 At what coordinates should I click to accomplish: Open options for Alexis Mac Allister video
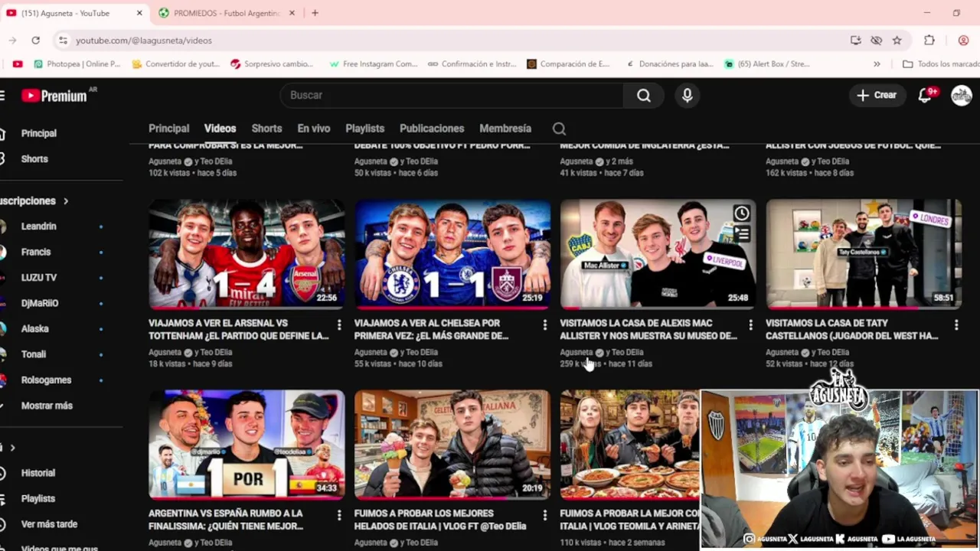pyautogui.click(x=750, y=325)
